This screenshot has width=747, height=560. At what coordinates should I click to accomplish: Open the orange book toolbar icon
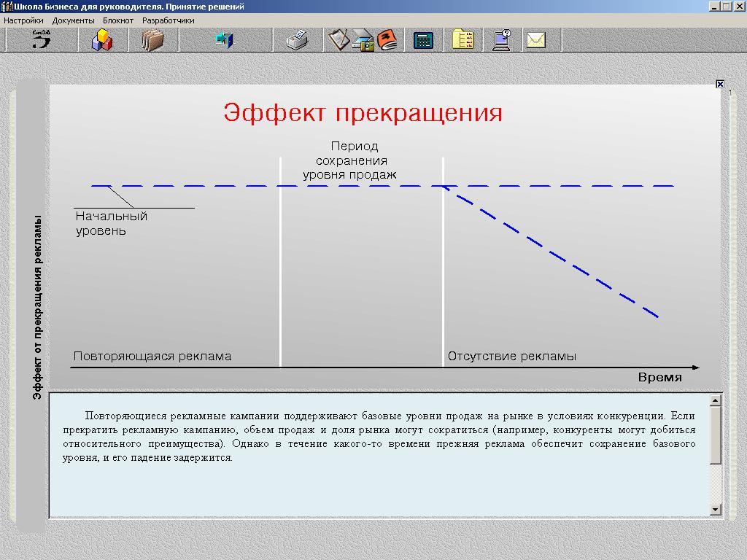388,40
